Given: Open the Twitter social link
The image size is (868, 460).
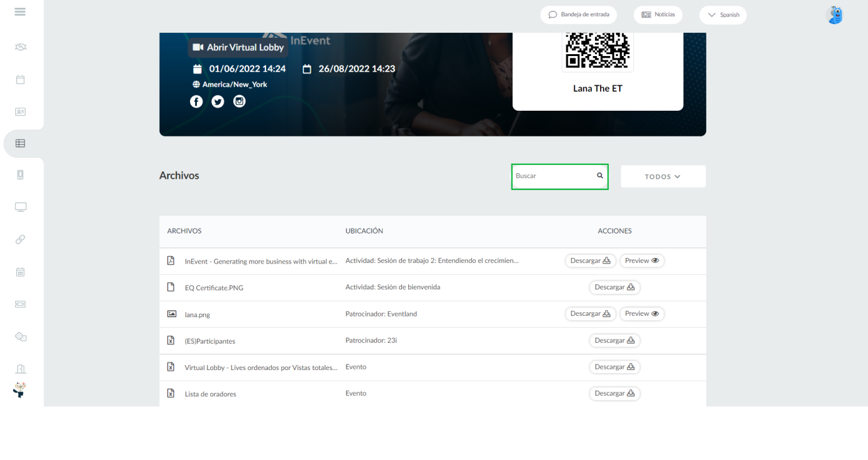Looking at the screenshot, I should (218, 101).
